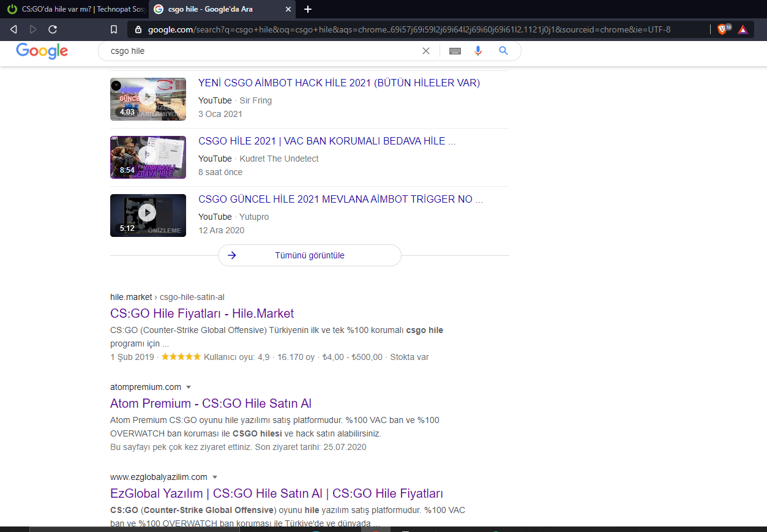Click the 'atompremium.com' URL text
The image size is (767, 532).
click(x=146, y=387)
